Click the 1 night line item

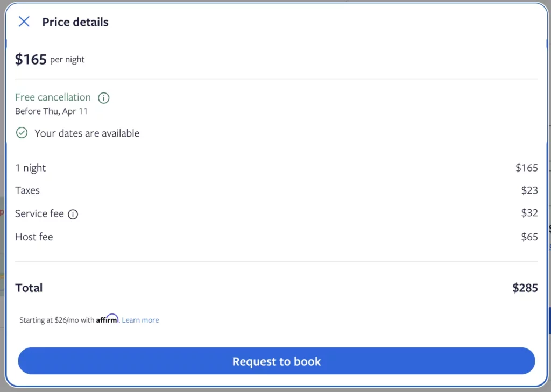pos(31,168)
